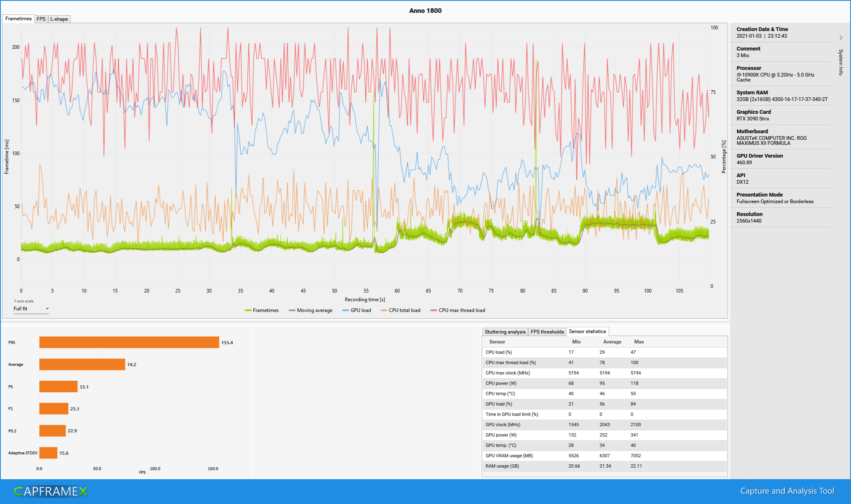This screenshot has height=504, width=851.
Task: Open the L-shape tab
Action: coord(59,19)
